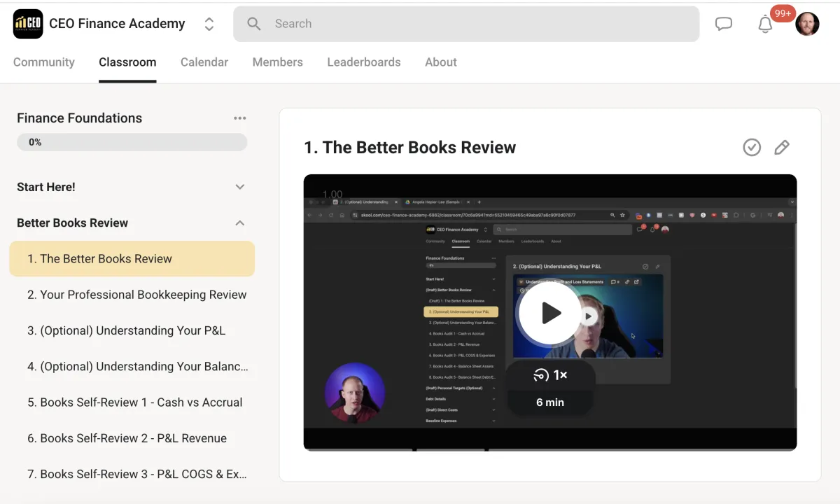Mark the lesson as complete
This screenshot has width=840, height=504.
point(752,147)
